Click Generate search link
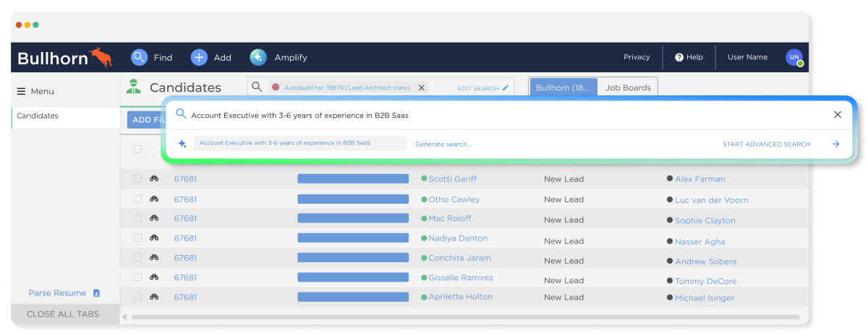This screenshot has height=336, width=868. (443, 145)
